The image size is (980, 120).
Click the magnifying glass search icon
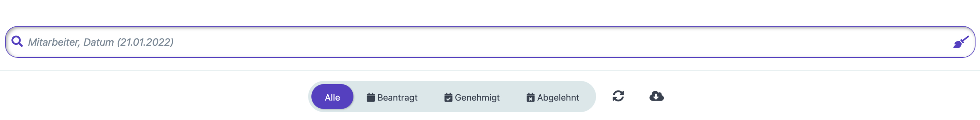(x=17, y=41)
